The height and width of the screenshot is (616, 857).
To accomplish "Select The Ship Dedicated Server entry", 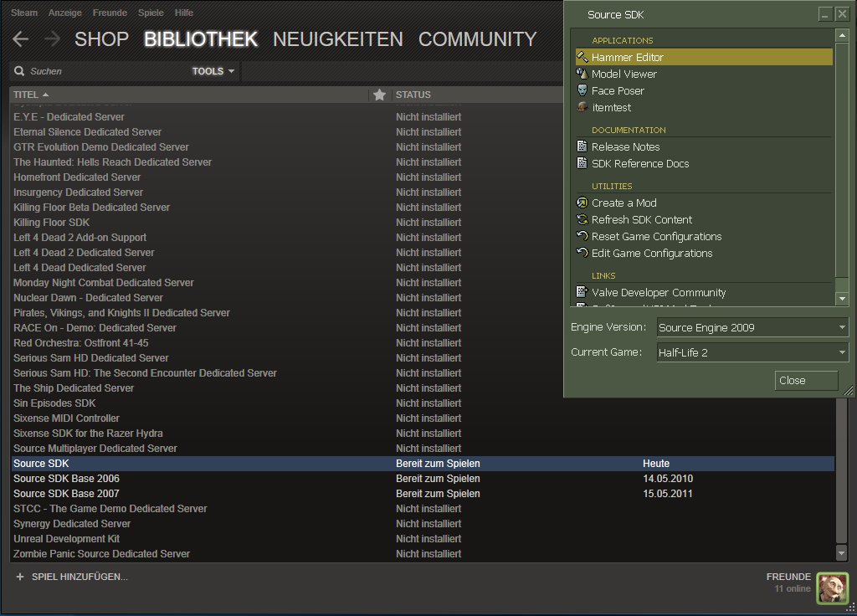I will coord(74,388).
